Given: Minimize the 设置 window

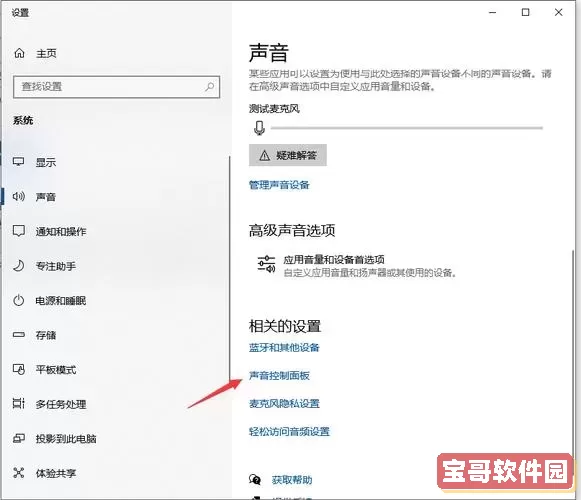Looking at the screenshot, I should pos(492,13).
